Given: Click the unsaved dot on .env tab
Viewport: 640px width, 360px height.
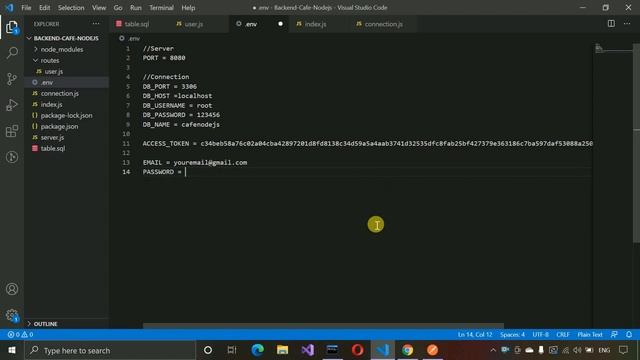Looking at the screenshot, I should pos(280,24).
